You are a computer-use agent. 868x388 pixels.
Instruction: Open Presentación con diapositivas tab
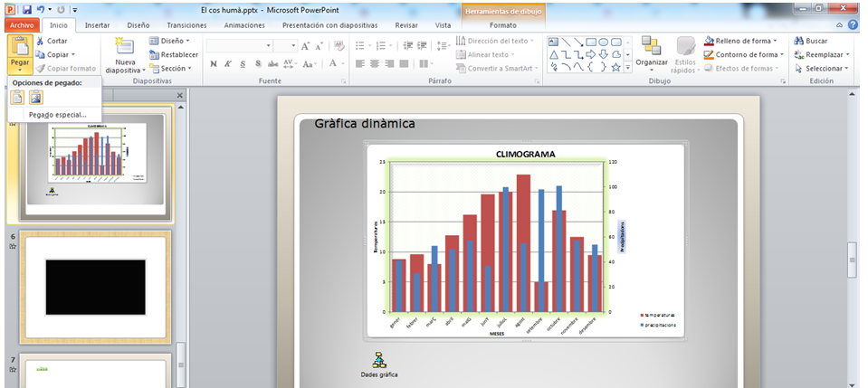[330, 25]
